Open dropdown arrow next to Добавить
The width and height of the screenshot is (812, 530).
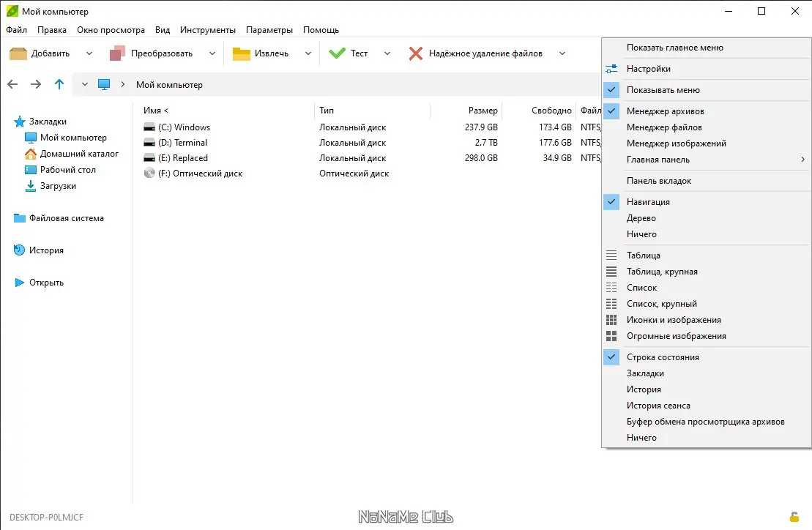[x=89, y=53]
